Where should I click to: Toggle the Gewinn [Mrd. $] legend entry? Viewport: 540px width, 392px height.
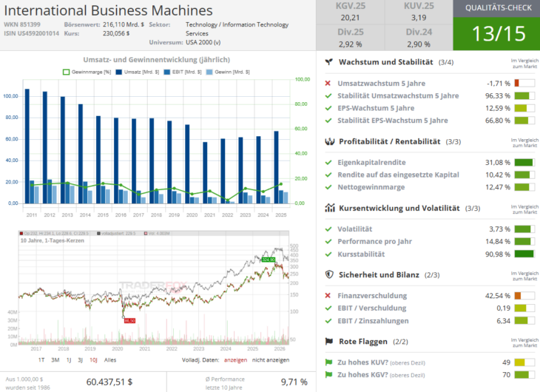coord(228,72)
